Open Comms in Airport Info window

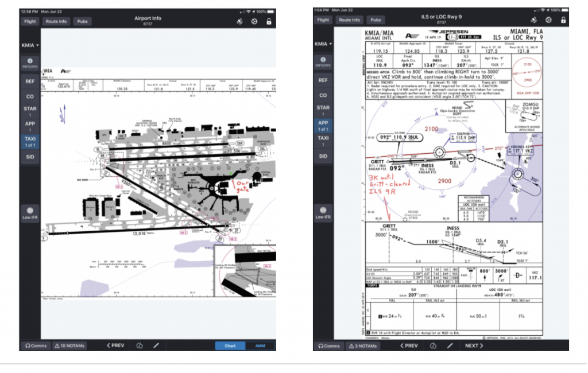[36, 345]
